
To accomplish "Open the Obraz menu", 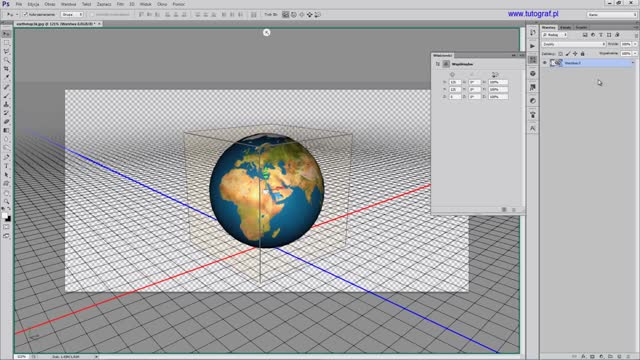I will tap(50, 4).
